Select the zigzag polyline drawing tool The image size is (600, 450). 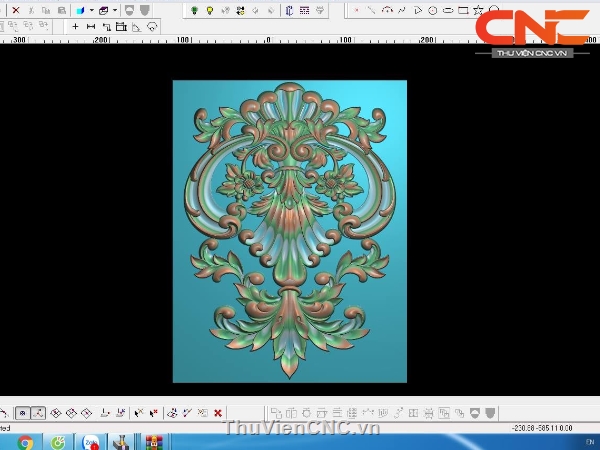point(402,10)
